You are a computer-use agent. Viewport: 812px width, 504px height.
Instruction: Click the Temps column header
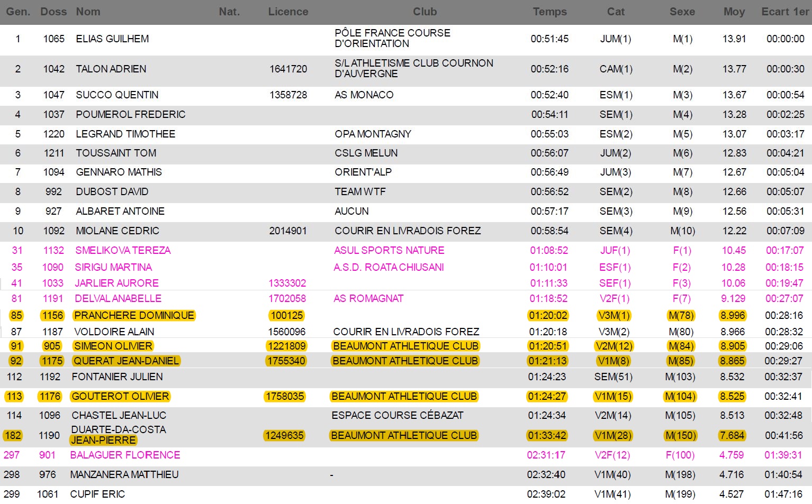click(550, 12)
